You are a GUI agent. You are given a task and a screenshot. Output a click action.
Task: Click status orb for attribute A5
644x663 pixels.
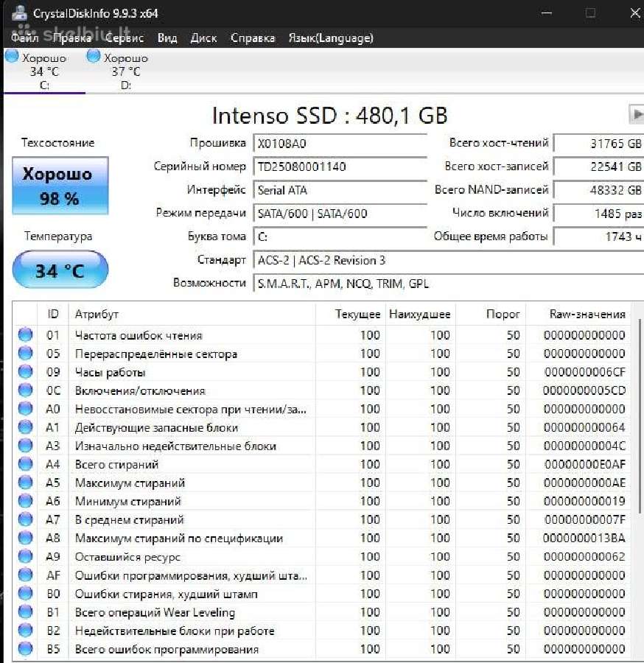(25, 483)
